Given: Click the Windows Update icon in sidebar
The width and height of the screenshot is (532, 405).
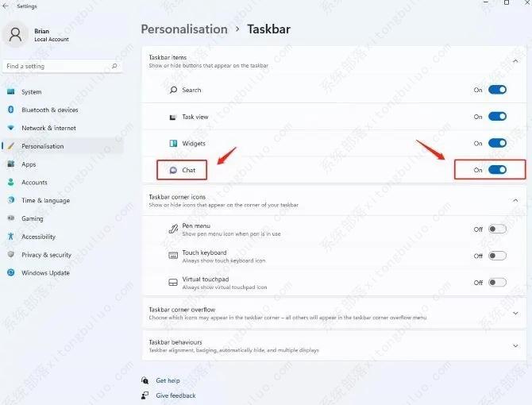Looking at the screenshot, I should 11,272.
